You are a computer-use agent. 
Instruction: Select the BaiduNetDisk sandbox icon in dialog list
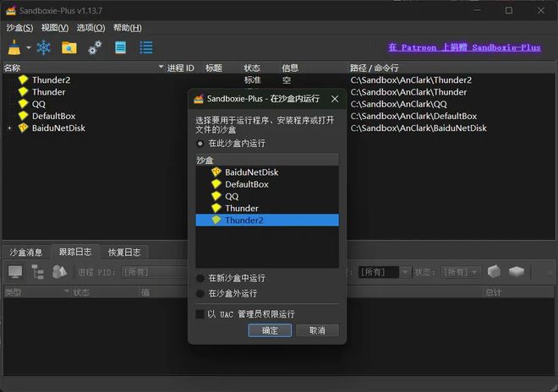(x=216, y=172)
